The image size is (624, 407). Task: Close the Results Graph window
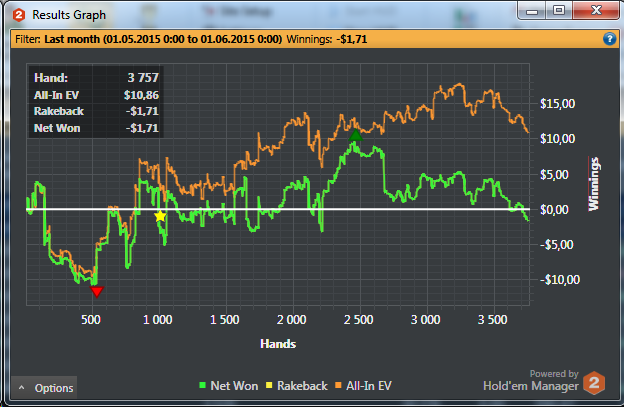click(596, 11)
